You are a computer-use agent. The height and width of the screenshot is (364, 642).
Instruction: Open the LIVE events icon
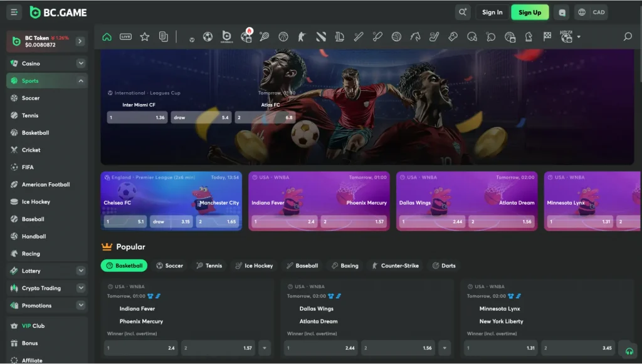pos(125,37)
